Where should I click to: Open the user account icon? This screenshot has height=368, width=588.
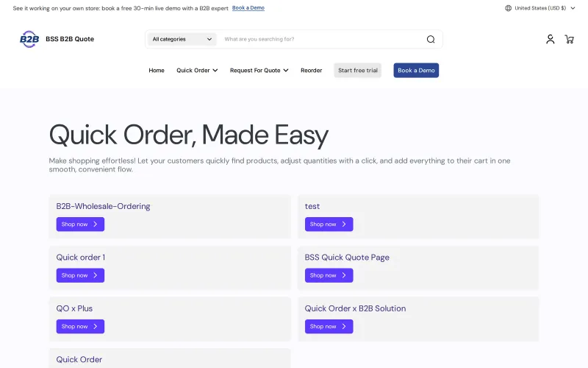pyautogui.click(x=550, y=39)
